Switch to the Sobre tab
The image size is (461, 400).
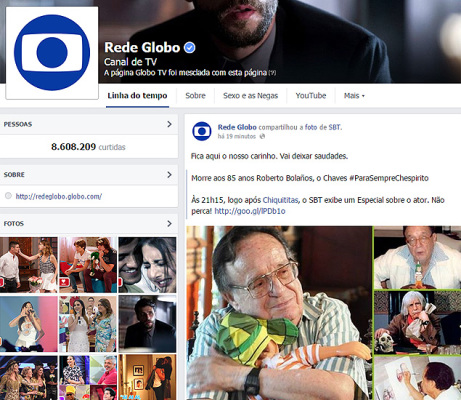pyautogui.click(x=195, y=96)
